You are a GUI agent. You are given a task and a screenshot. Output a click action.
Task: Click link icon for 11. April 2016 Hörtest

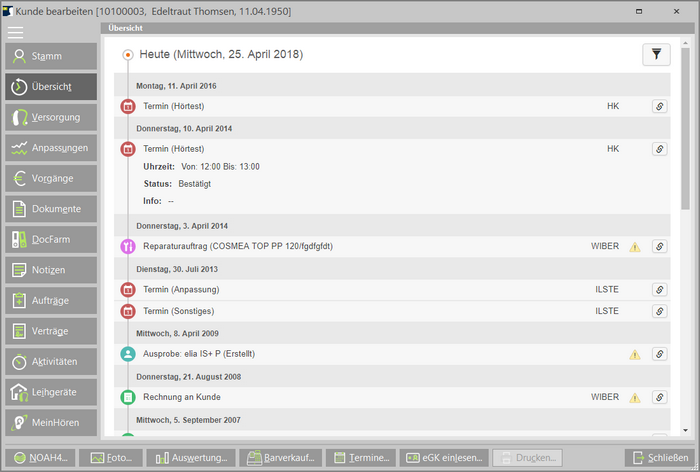[x=659, y=106]
